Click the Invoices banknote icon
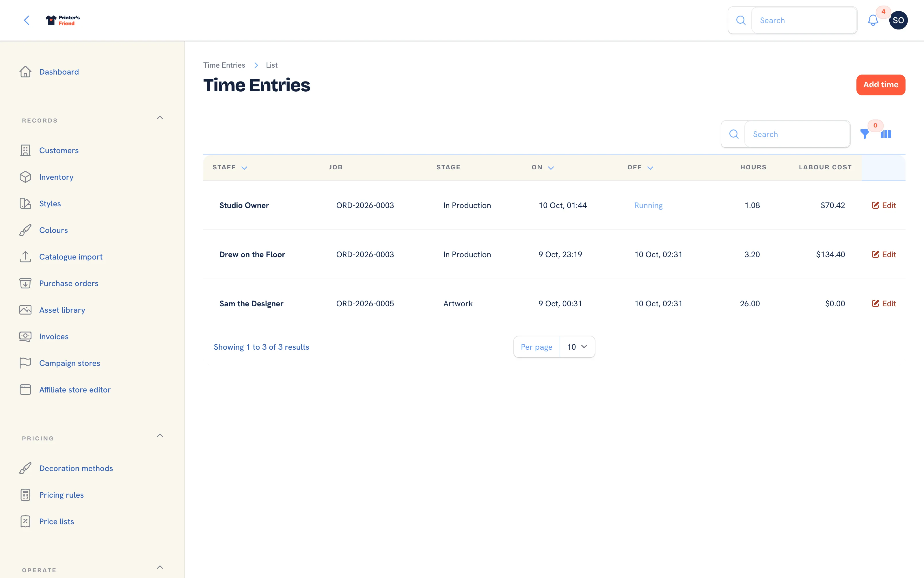Image resolution: width=924 pixels, height=578 pixels. click(x=25, y=336)
